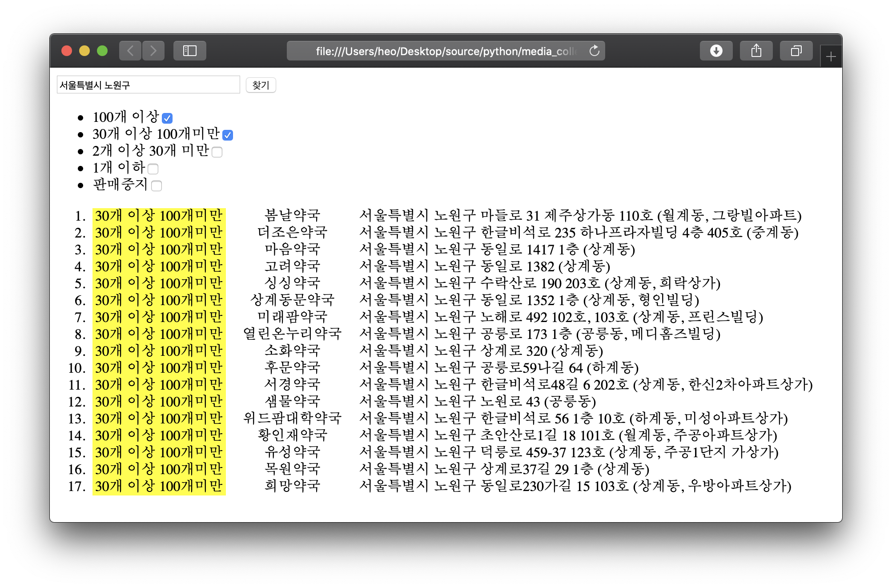892x588 pixels.
Task: Check the 1개 이하 checkbox
Action: pyautogui.click(x=153, y=169)
